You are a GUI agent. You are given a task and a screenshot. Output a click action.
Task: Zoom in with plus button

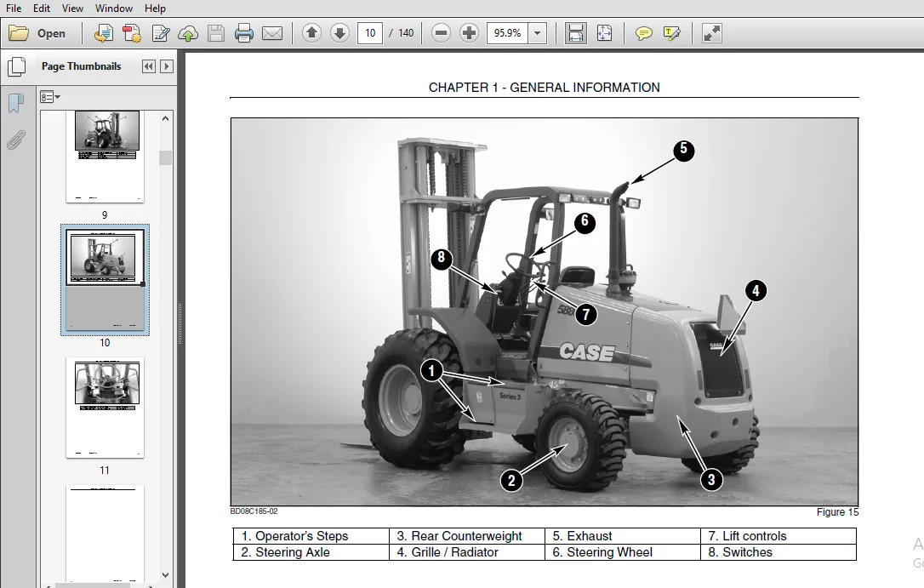tap(469, 33)
